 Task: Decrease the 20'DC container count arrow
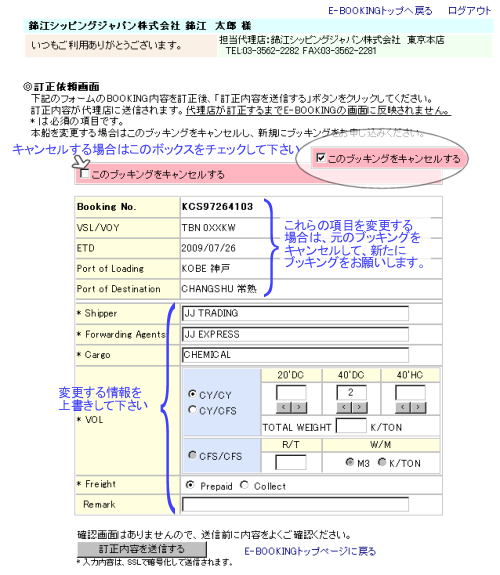tap(284, 407)
